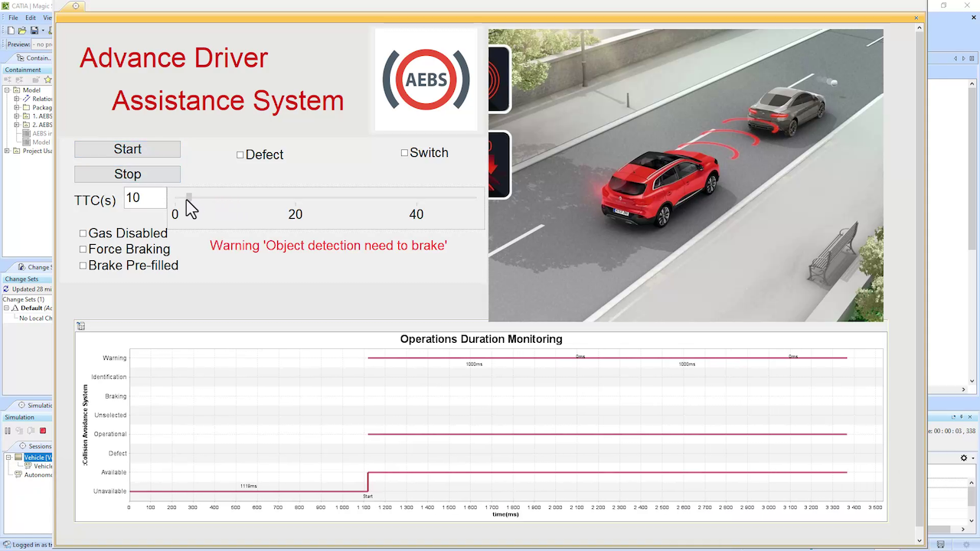Select the red Stop simulation icon
Screen dimensions: 980x551
point(43,430)
